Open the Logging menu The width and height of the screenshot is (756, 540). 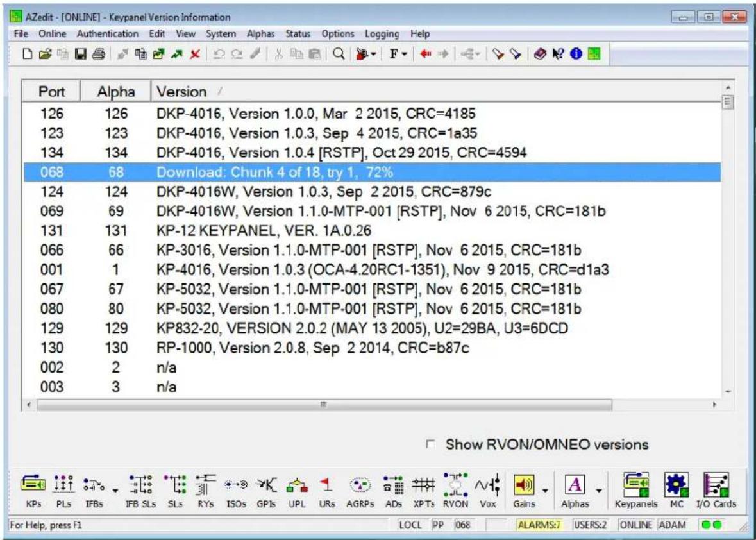382,34
